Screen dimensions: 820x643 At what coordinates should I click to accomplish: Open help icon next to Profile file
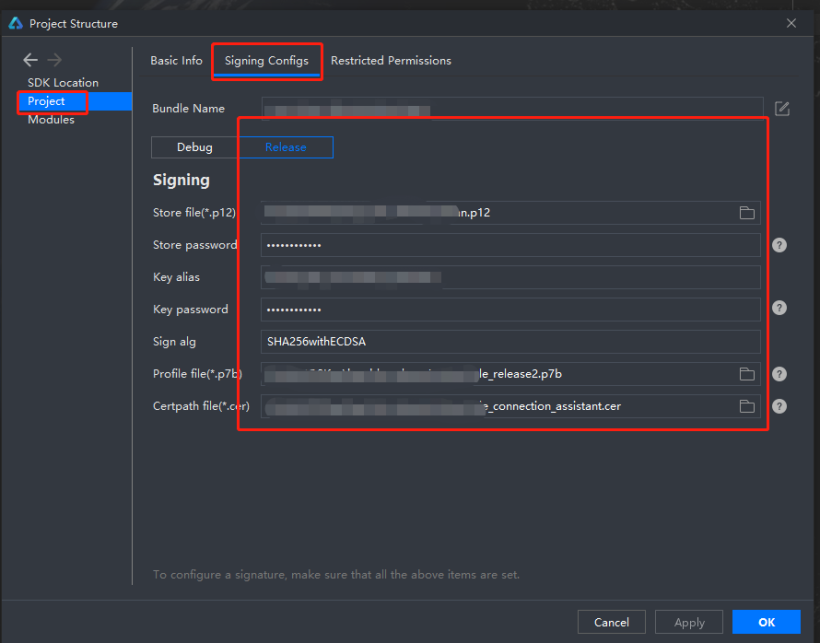click(779, 374)
